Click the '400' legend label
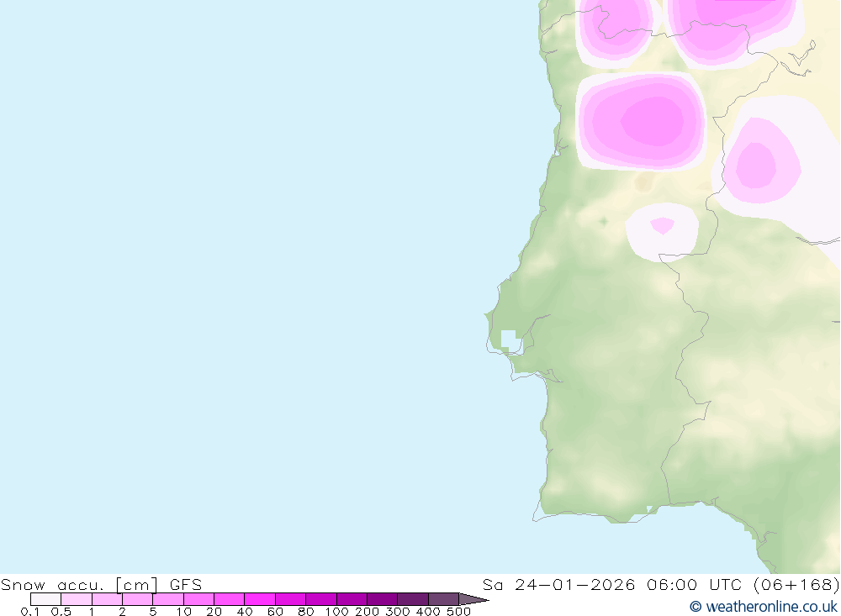841x616 pixels. [428, 611]
